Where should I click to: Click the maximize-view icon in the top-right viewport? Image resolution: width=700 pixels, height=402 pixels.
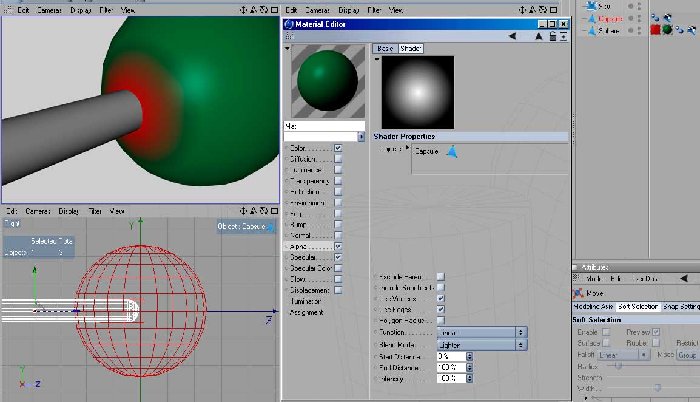554,9
